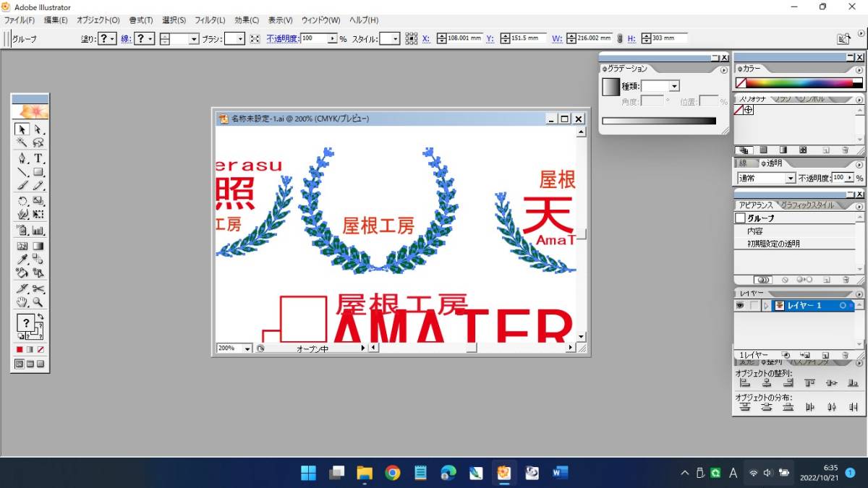Select the Scale tool
Viewport: 868px width, 488px height.
(x=38, y=201)
